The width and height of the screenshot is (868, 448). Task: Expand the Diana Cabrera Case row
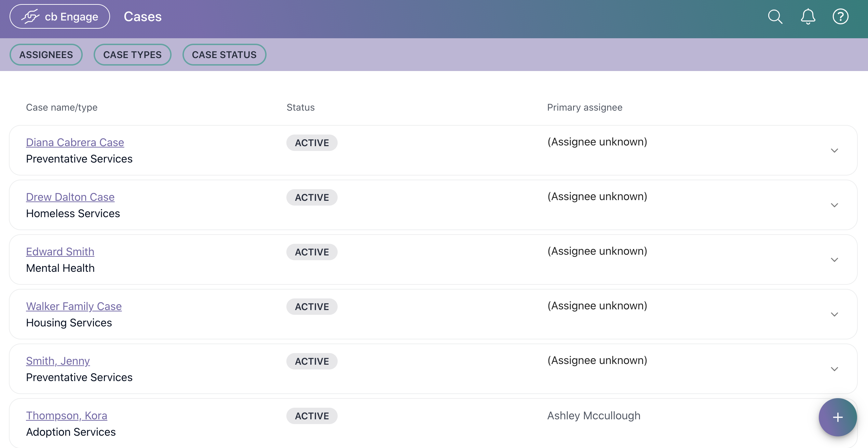[x=835, y=151]
